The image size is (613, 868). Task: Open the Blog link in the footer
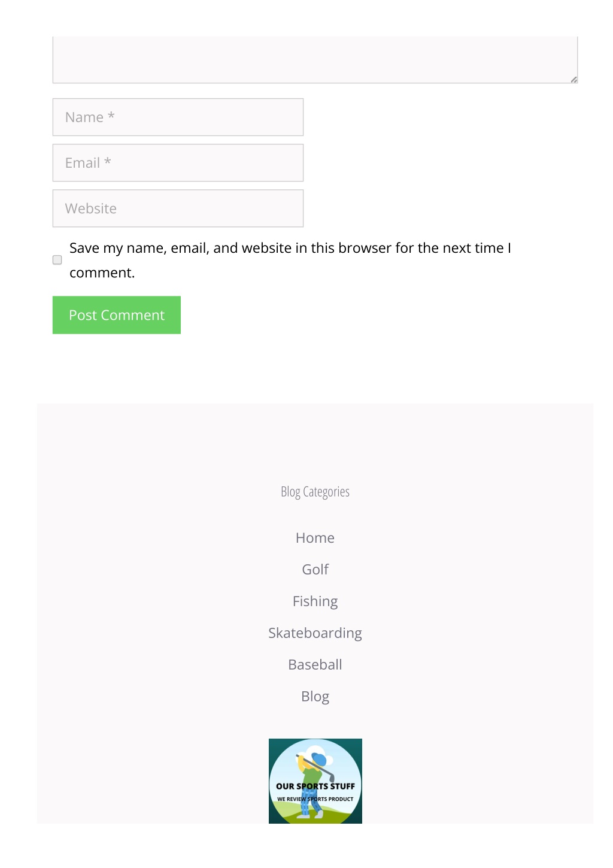(315, 697)
